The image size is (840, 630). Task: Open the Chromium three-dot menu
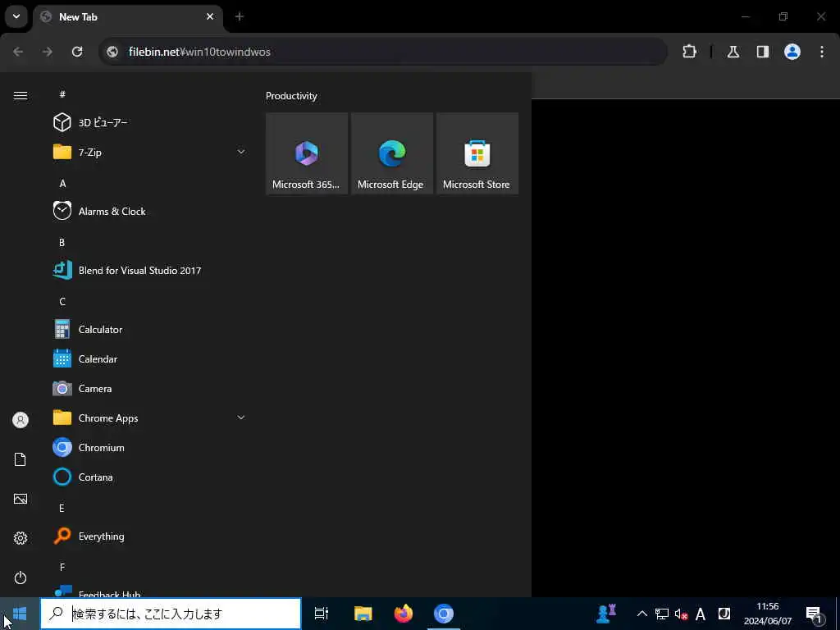click(822, 52)
